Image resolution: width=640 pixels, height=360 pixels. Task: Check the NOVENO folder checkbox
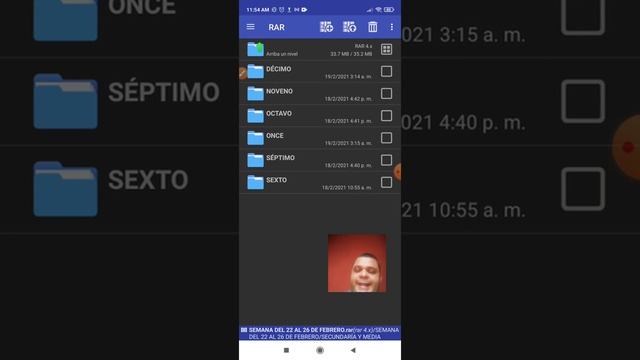(386, 93)
